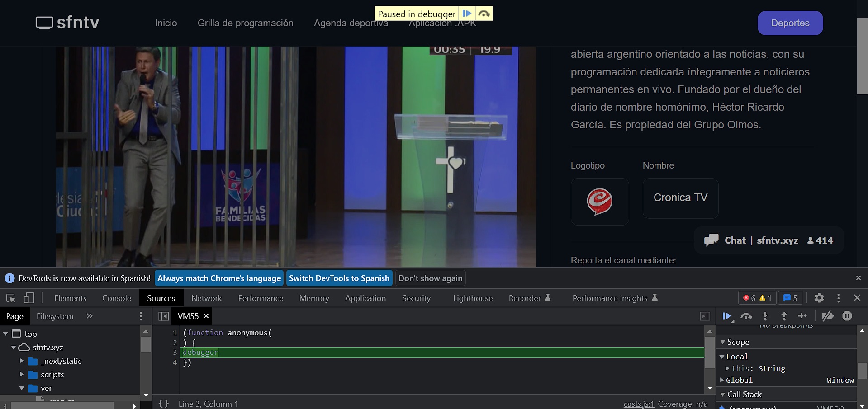Screen dimensions: 868x409
Task: Click the webpage vertical scrollbar thumb
Action: (862, 56)
